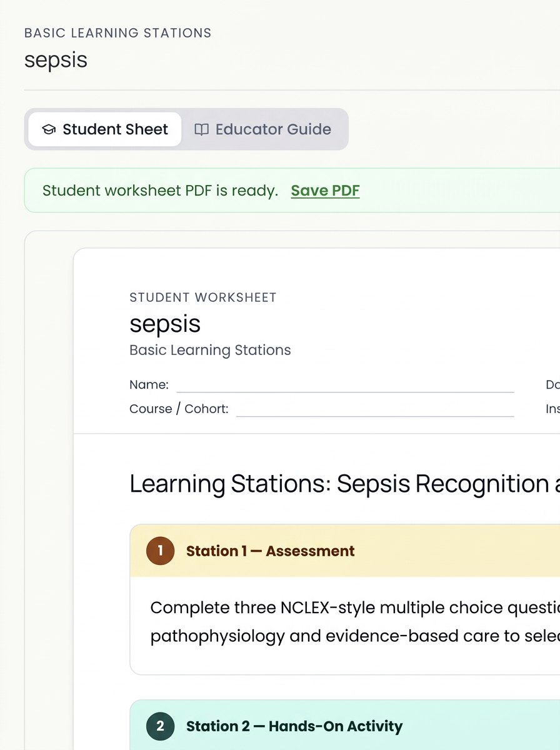Screen dimensions: 560x750
Task: Click the 'STUDENT WORKSHEET' label in the sheet
Action: click(202, 297)
